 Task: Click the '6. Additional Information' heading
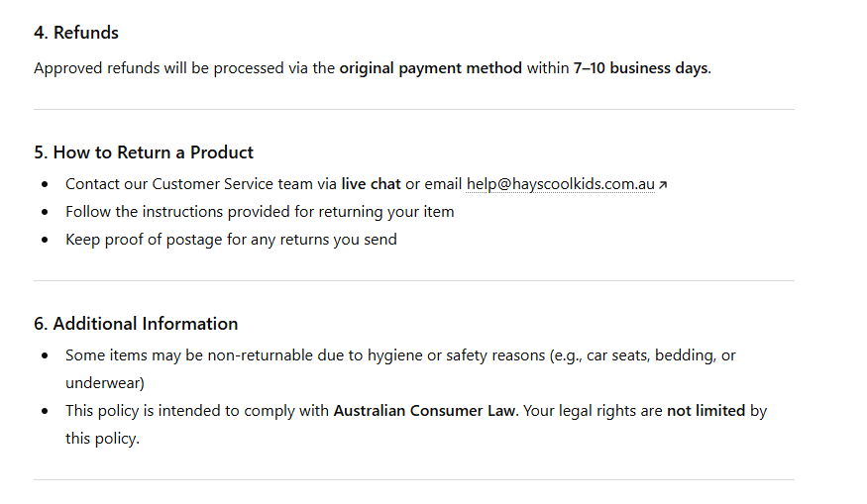[x=136, y=324]
